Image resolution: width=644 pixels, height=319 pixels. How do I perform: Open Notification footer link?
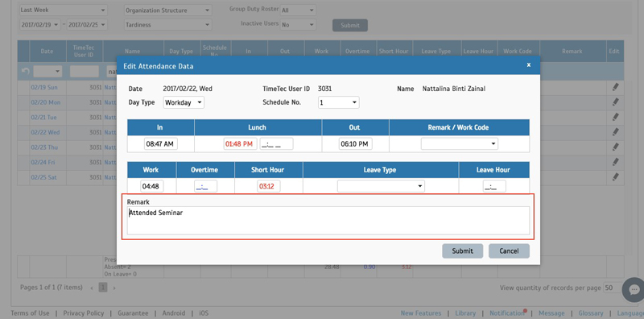[507, 313]
